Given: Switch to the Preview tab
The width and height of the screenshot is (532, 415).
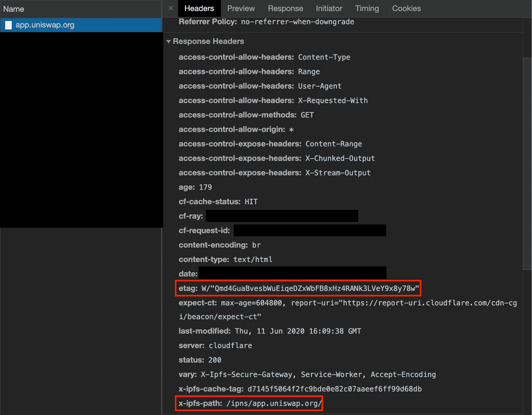Looking at the screenshot, I should 241,8.
